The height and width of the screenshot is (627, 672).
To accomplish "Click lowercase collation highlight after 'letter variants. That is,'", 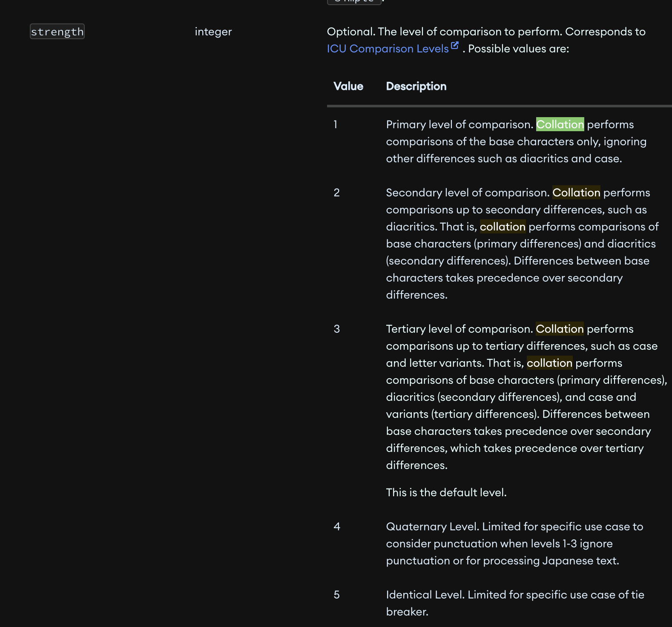I will 549,363.
